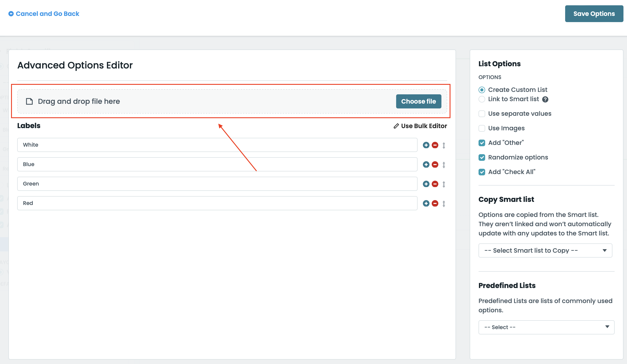The height and width of the screenshot is (364, 627).
Task: Click the Choose file button
Action: tap(418, 101)
